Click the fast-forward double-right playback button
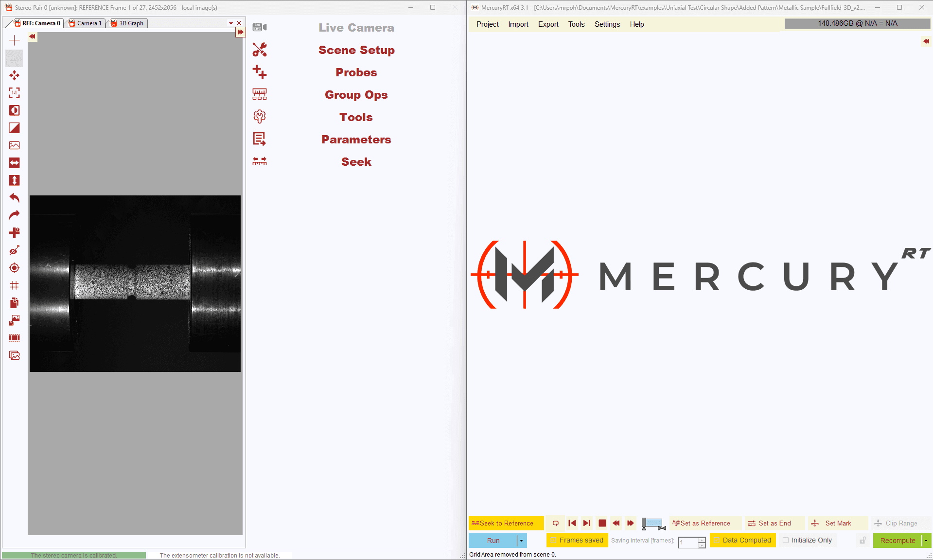Viewport: 933px width, 560px height. coord(631,523)
